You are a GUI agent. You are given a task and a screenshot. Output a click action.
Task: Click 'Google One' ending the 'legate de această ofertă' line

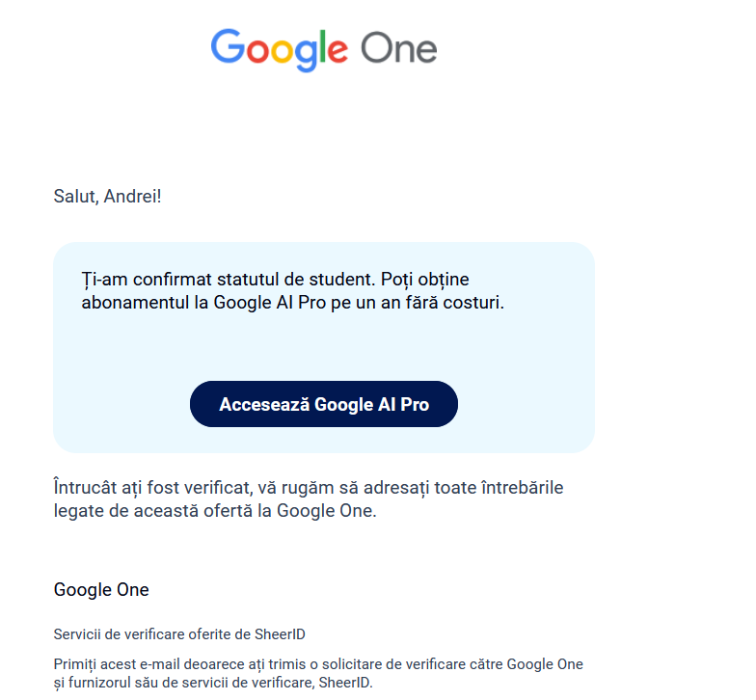click(x=325, y=511)
